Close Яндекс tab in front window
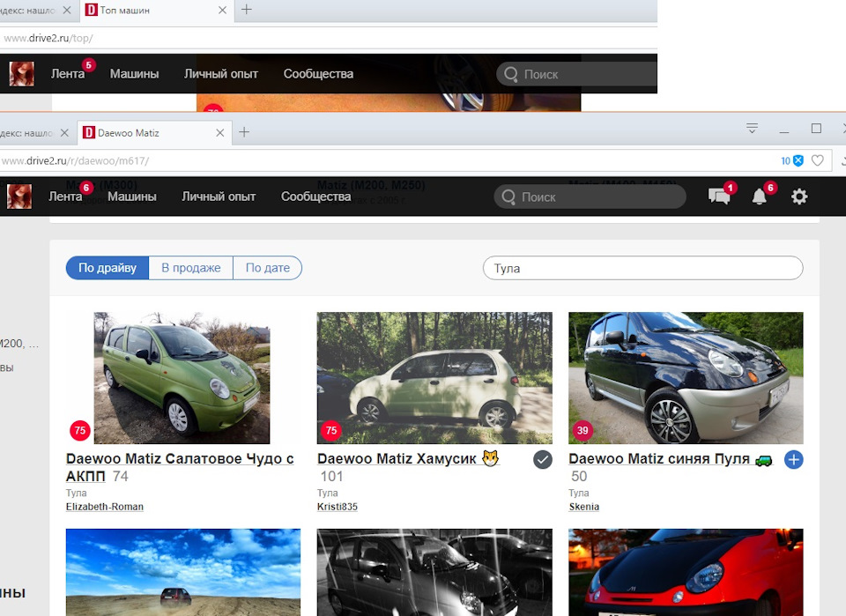Image resolution: width=846 pixels, height=616 pixels. 64,133
